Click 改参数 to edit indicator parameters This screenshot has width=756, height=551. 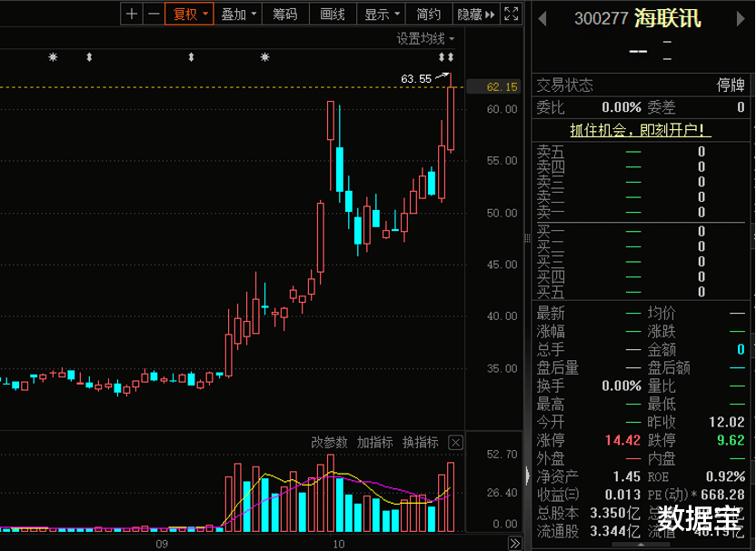(329, 442)
